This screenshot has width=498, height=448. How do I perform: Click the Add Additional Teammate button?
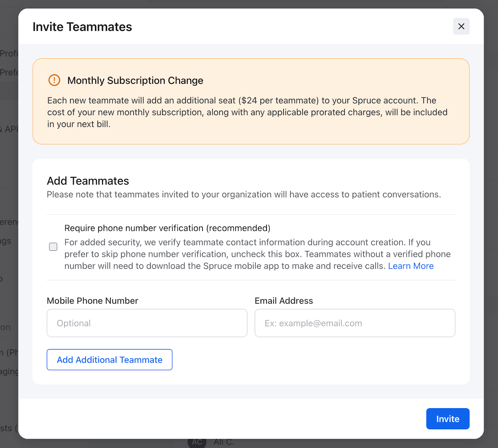point(110,360)
